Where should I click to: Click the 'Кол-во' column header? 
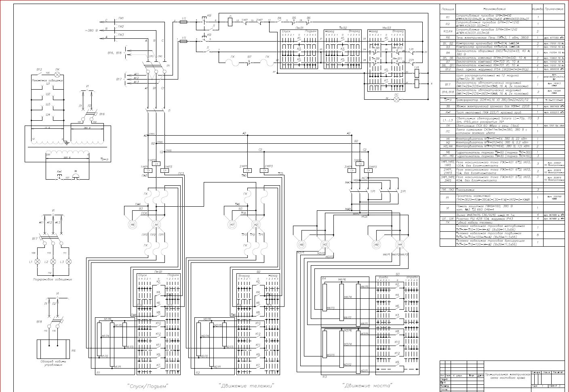pyautogui.click(x=538, y=9)
